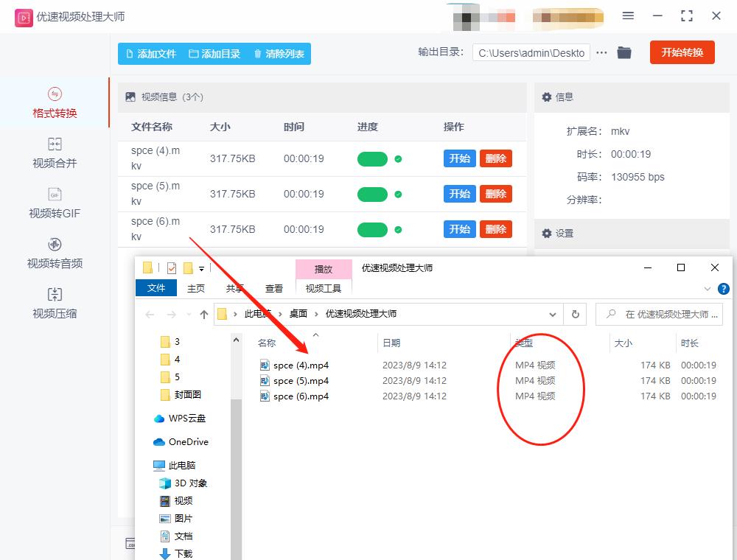Click 开始 for spce (4).mkv
The width and height of the screenshot is (737, 560).
click(x=459, y=158)
